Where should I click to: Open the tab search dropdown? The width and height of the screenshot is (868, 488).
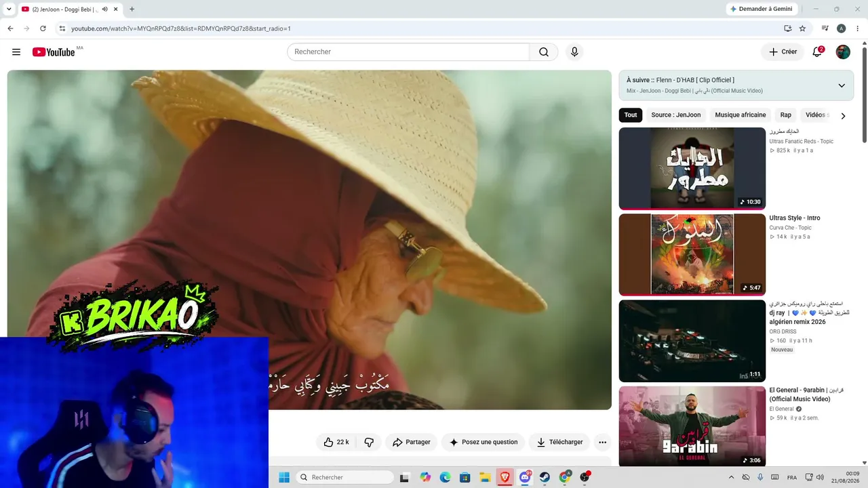click(x=9, y=9)
